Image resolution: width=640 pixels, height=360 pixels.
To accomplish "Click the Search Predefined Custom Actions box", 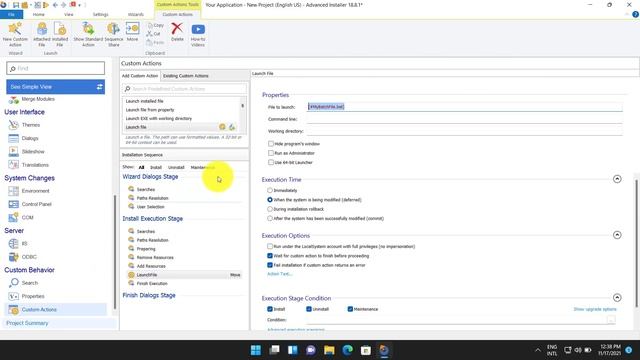I will click(x=184, y=89).
